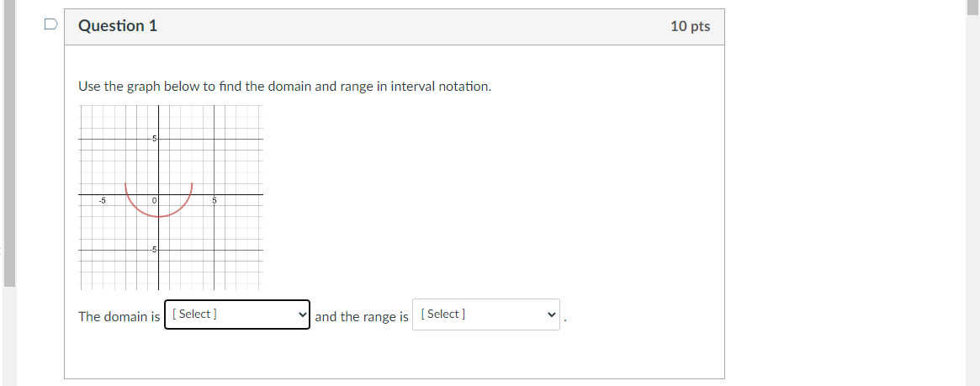The image size is (980, 386).
Task: Click the positive 5 label on x-axis
Action: (215, 201)
